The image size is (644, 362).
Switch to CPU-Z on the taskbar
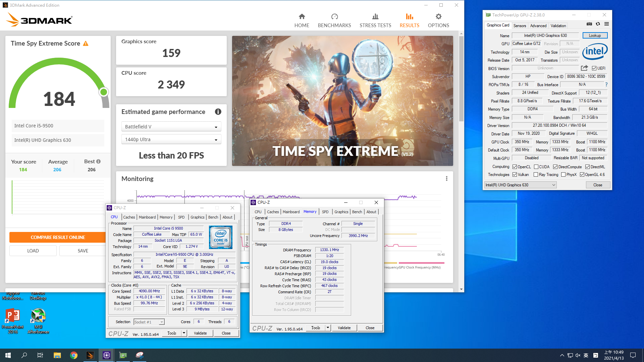click(x=107, y=355)
